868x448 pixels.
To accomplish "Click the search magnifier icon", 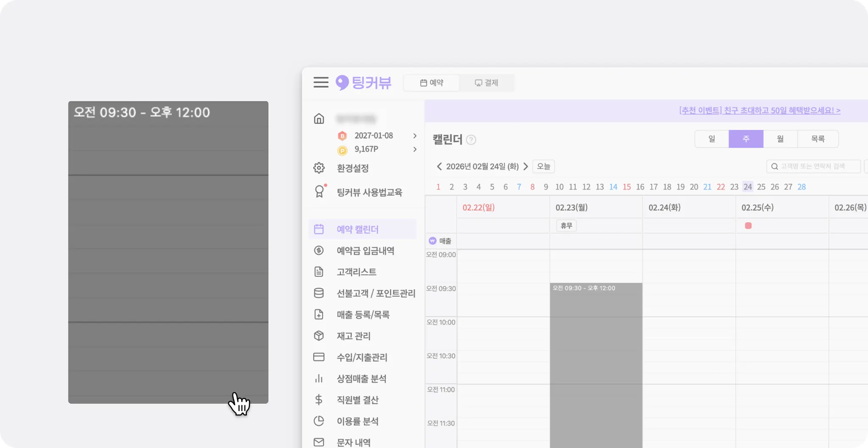I will (x=774, y=166).
